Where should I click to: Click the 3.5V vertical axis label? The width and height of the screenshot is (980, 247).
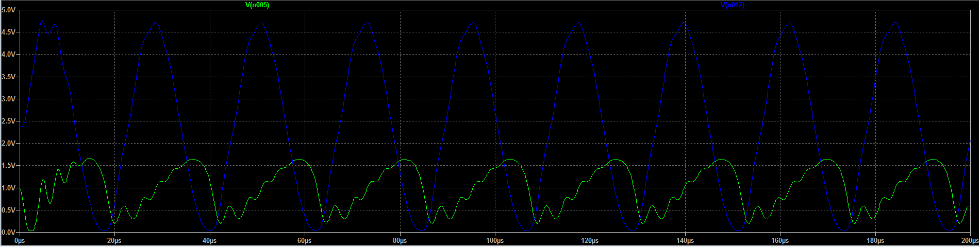8,77
